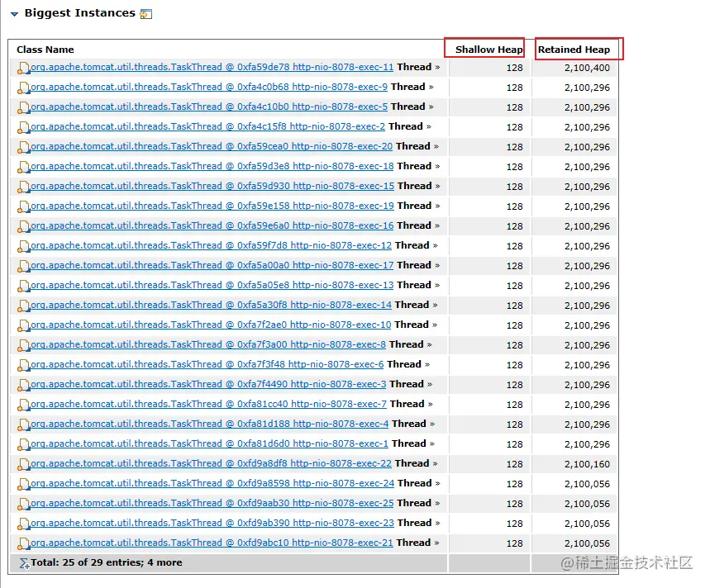
Task: Expand details arrow after exec-11 Thread
Action: (437, 68)
